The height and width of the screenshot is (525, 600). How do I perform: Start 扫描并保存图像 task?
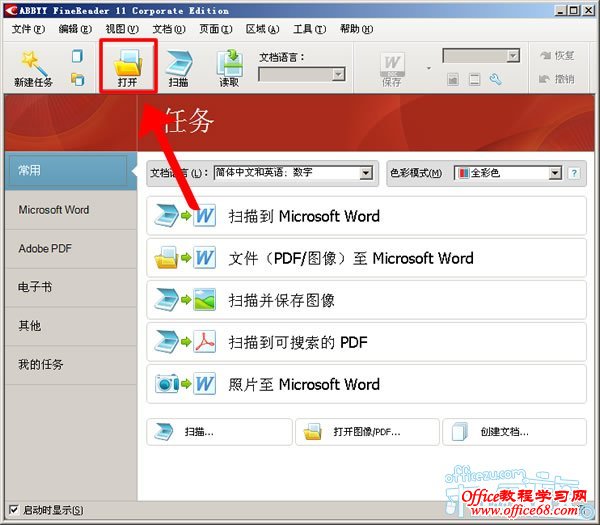click(366, 300)
